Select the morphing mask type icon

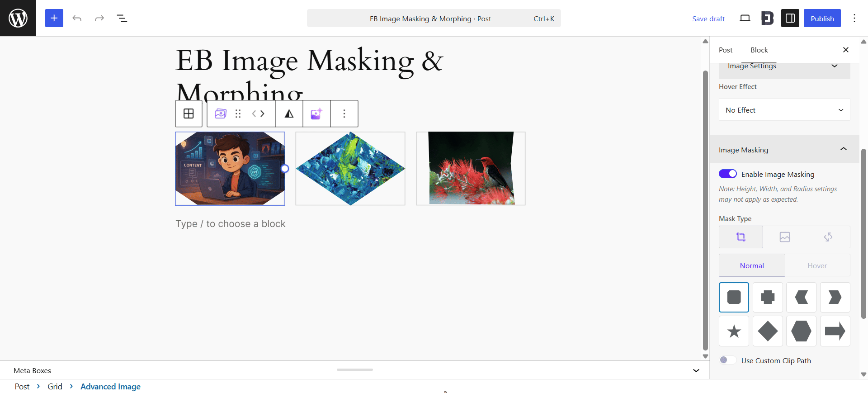pyautogui.click(x=828, y=237)
